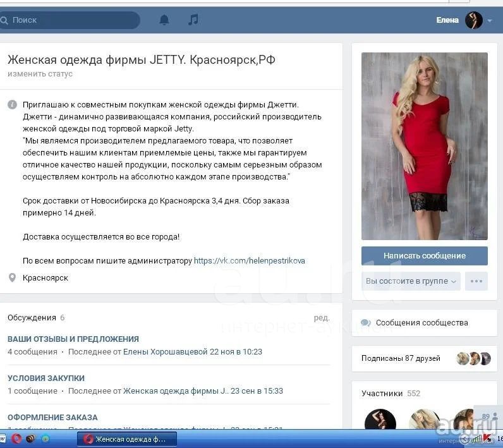Open first member avatar under Участники
This screenshot has height=448, width=503.
click(380, 419)
